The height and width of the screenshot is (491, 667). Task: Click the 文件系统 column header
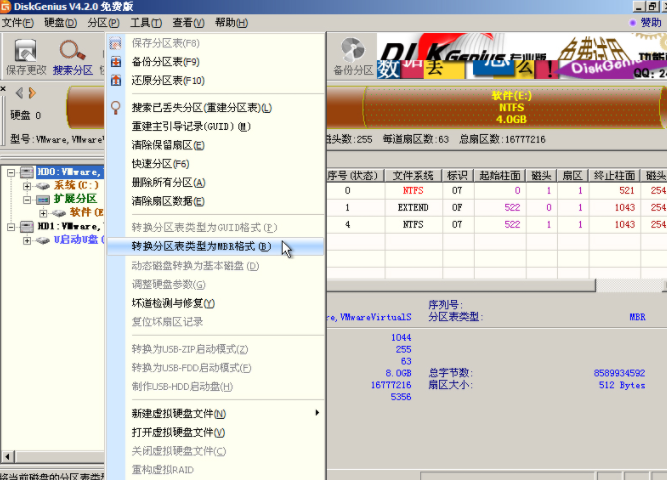(412, 175)
